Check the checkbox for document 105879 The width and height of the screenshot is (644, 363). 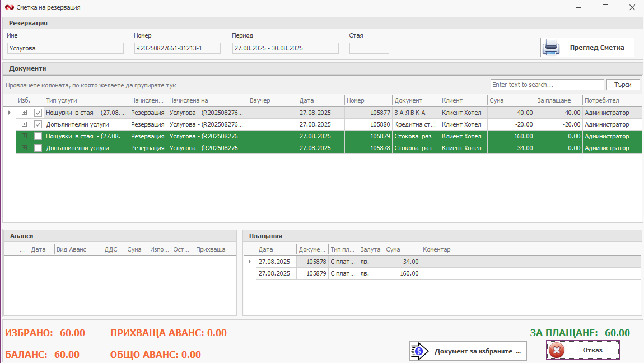[x=38, y=136]
